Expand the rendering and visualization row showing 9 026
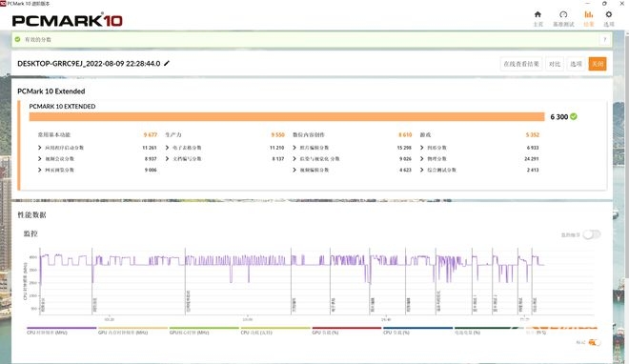Image resolution: width=629 pixels, height=364 pixels. (353, 159)
